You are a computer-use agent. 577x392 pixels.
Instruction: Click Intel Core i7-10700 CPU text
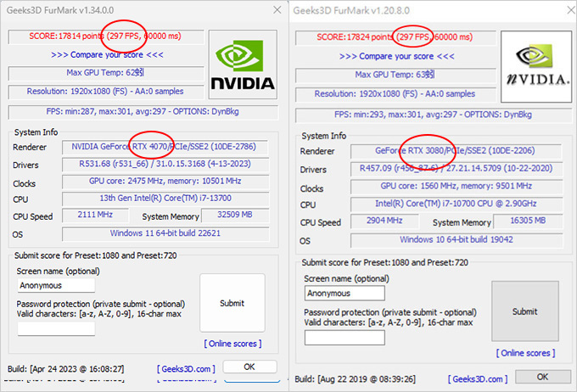point(456,204)
